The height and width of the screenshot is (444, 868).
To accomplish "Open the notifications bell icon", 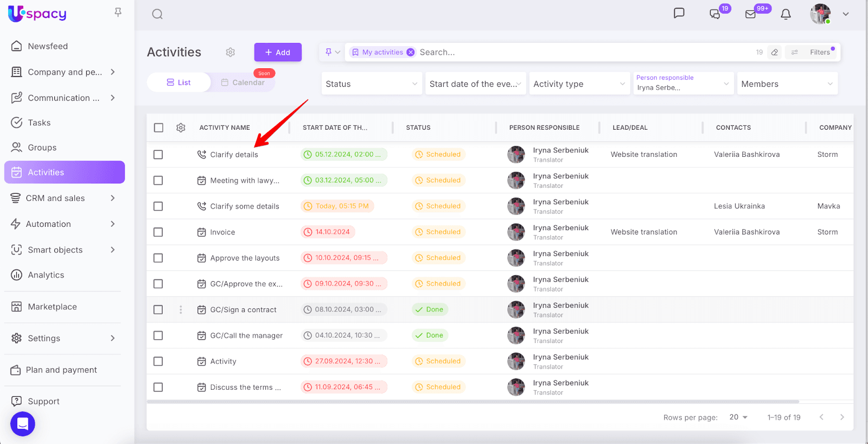I will tap(786, 14).
